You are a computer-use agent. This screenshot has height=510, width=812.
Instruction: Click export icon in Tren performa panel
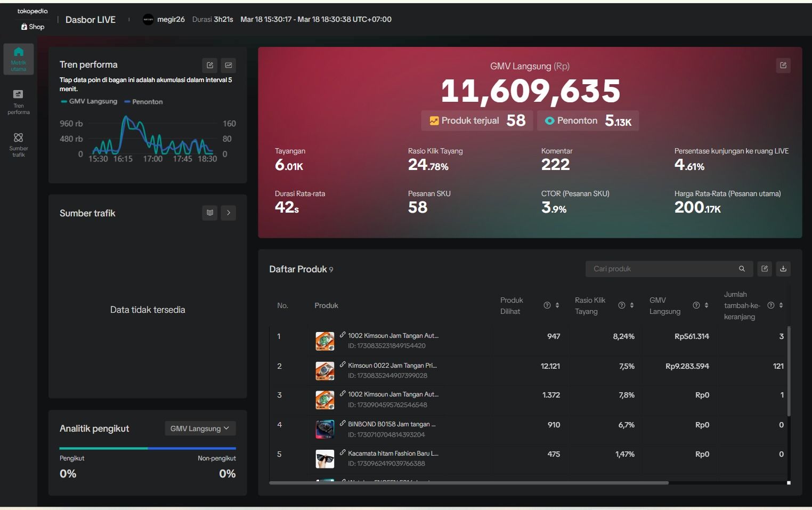[x=210, y=65]
